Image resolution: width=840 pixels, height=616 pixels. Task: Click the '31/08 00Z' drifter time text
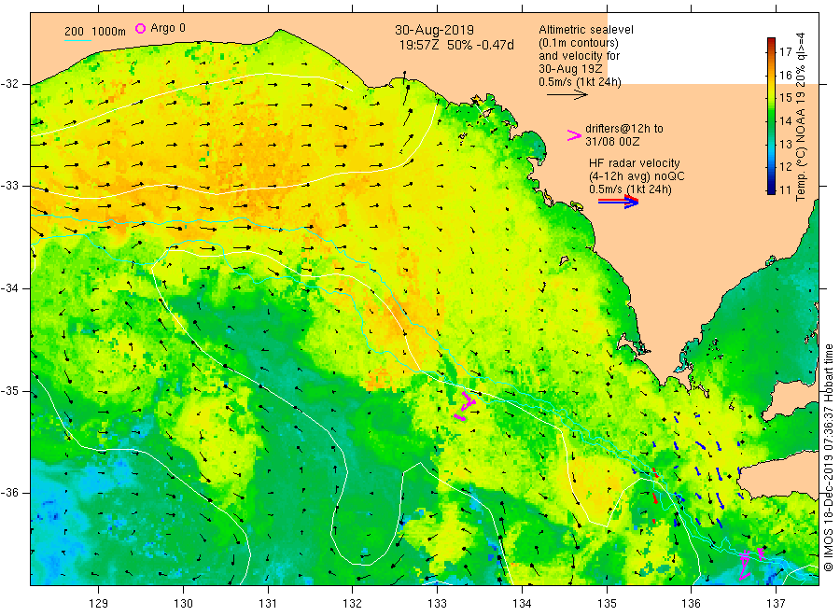(612, 142)
